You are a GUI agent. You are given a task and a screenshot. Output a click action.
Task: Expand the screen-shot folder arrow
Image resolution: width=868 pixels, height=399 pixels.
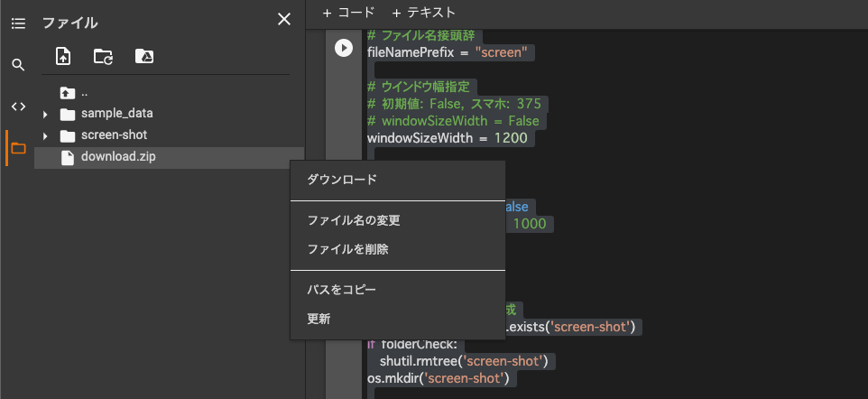coord(45,136)
